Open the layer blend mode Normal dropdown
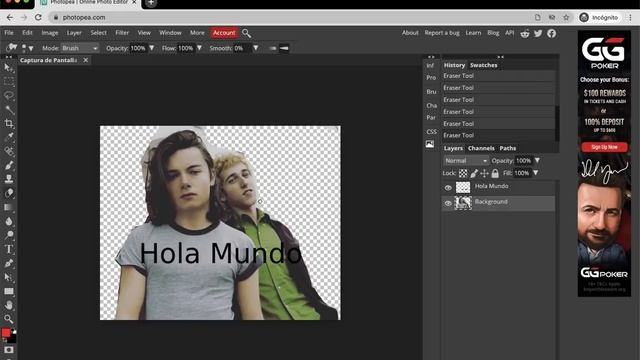This screenshot has height=360, width=640. coord(466,161)
